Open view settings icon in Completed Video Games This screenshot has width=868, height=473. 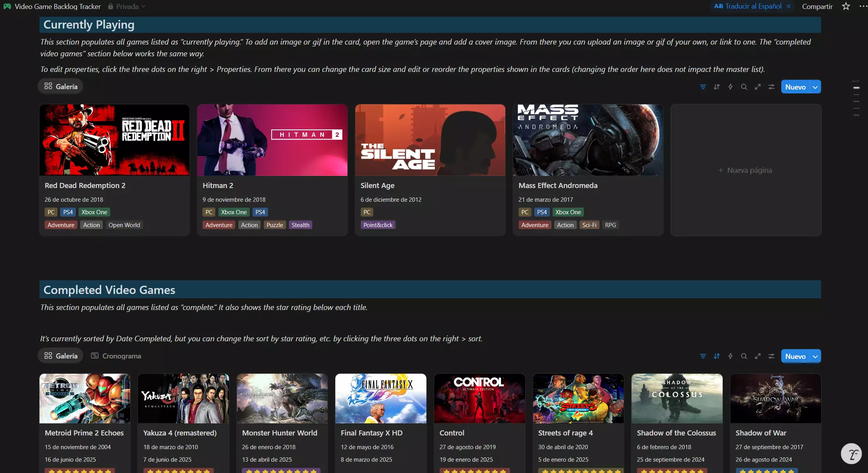771,356
